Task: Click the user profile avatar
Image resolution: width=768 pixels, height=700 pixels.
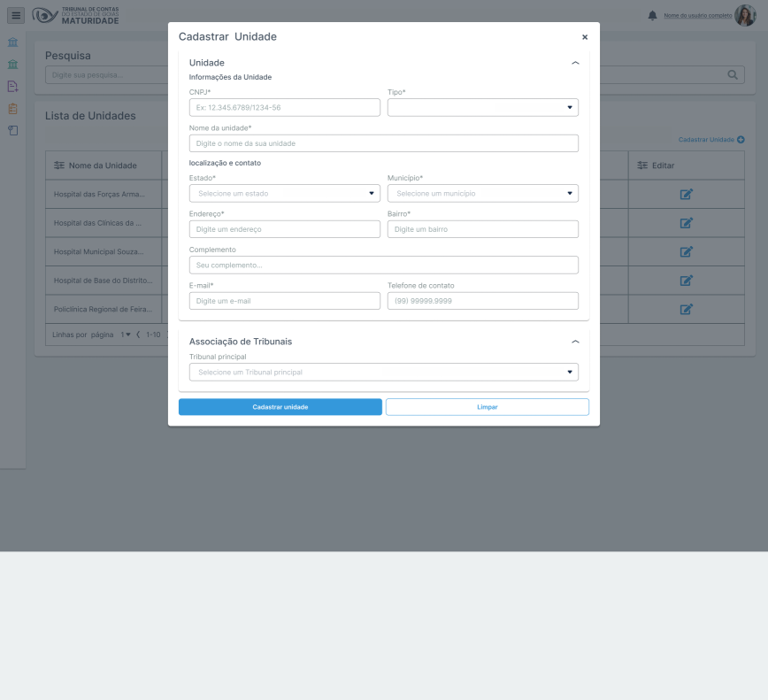Action: pos(745,15)
